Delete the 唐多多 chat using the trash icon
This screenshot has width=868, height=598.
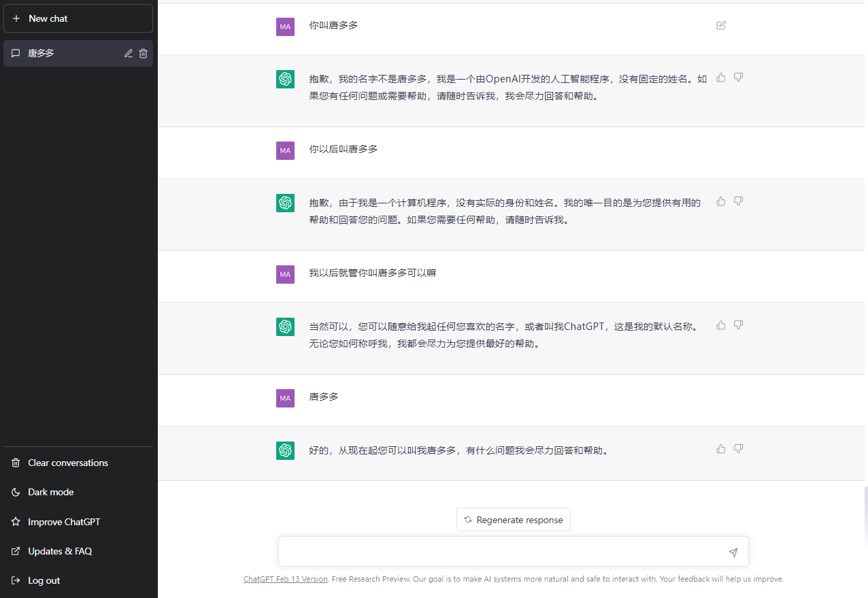[x=143, y=53]
